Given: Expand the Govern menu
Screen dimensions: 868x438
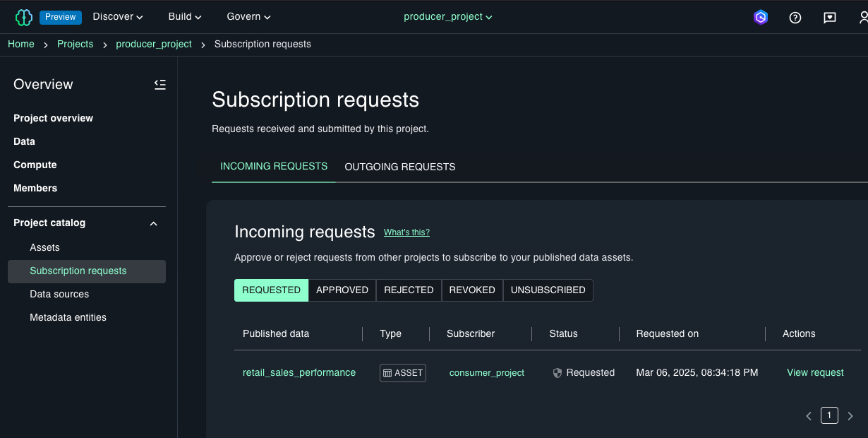Looking at the screenshot, I should coord(248,17).
